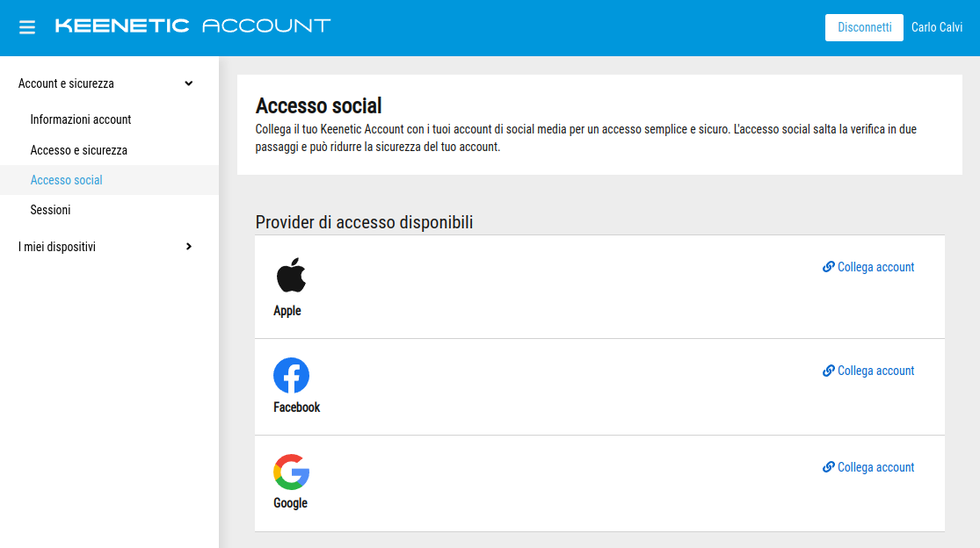The height and width of the screenshot is (548, 980).
Task: Open Informazioni account page
Action: click(x=81, y=119)
